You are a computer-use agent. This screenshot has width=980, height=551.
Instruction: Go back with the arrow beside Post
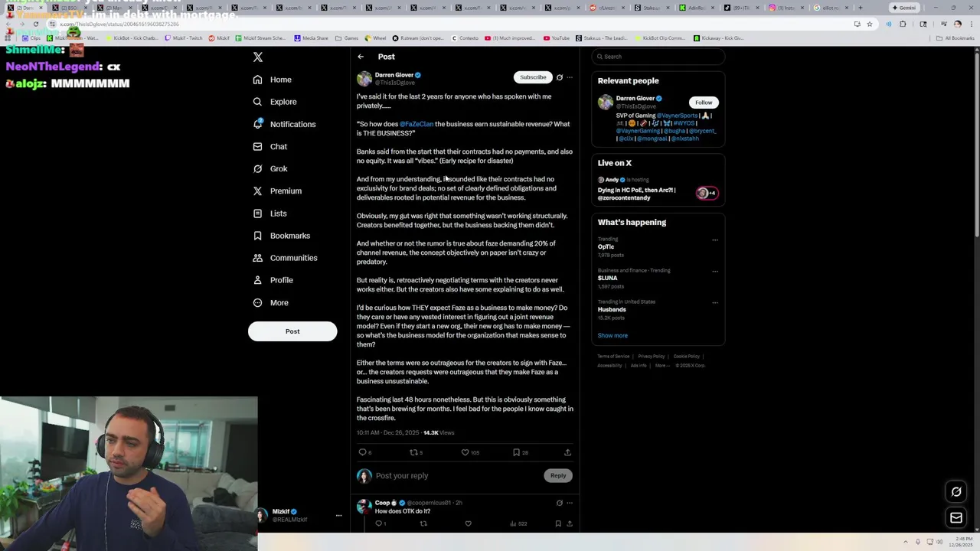click(x=361, y=57)
